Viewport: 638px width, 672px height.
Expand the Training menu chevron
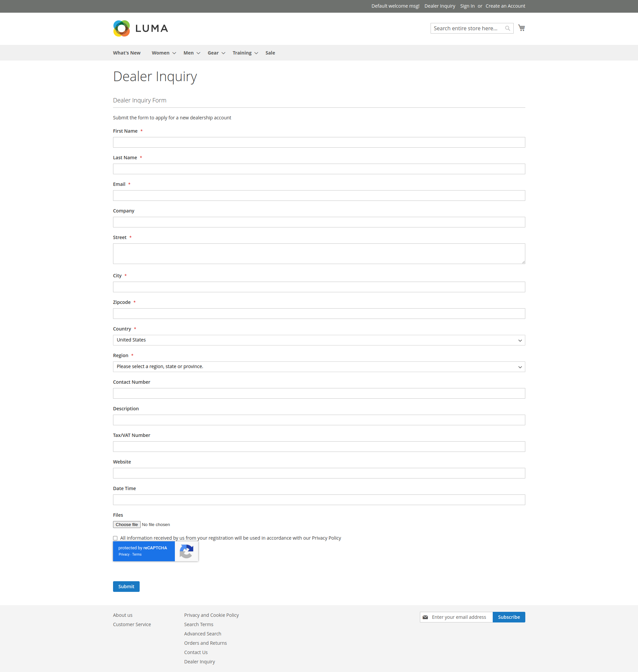click(x=256, y=53)
